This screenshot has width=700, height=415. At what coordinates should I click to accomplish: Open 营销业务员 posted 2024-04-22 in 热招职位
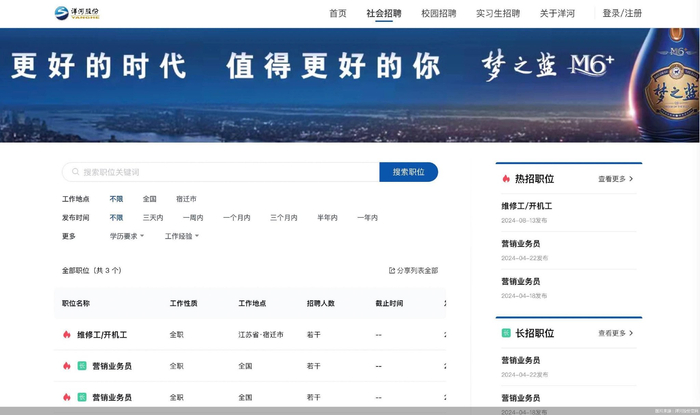coord(521,244)
